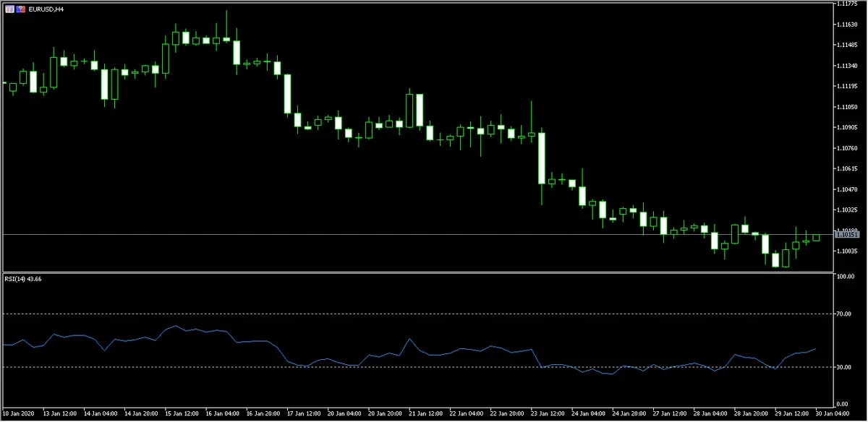The width and height of the screenshot is (868, 422).
Task: Select the RSI(14) 43.66 indicator label
Action: [23, 279]
